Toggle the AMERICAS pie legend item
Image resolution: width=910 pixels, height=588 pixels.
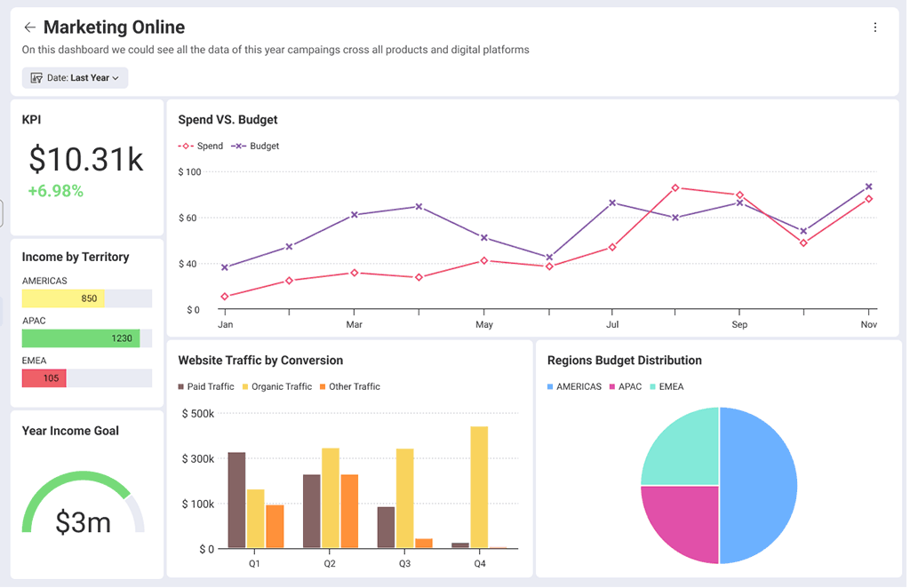pyautogui.click(x=576, y=387)
